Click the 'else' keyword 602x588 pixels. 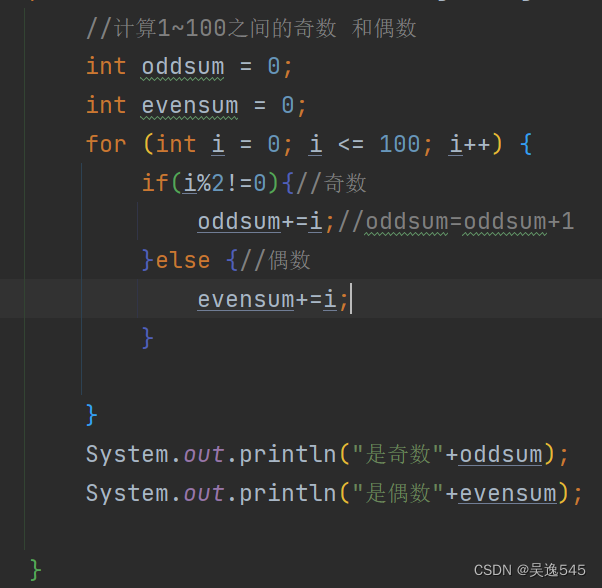[x=183, y=261]
